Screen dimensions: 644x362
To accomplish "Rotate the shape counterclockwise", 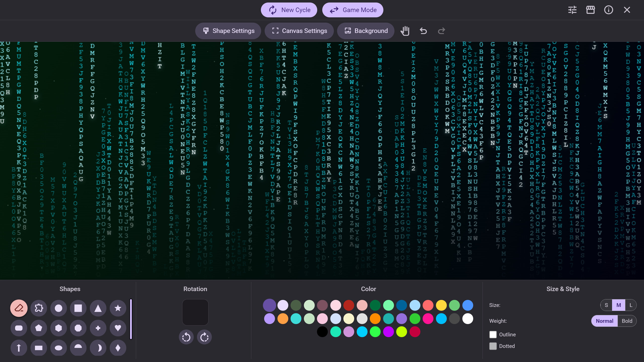I will point(186,337).
